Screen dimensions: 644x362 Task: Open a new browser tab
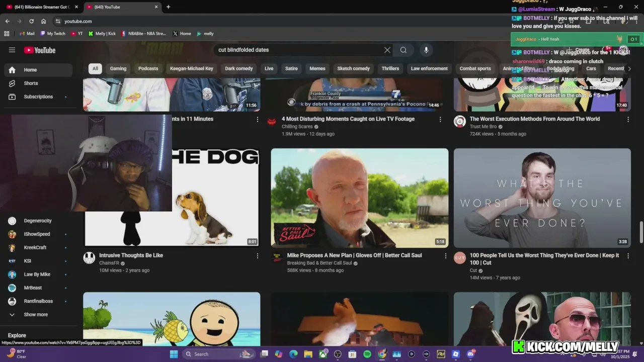click(x=168, y=7)
